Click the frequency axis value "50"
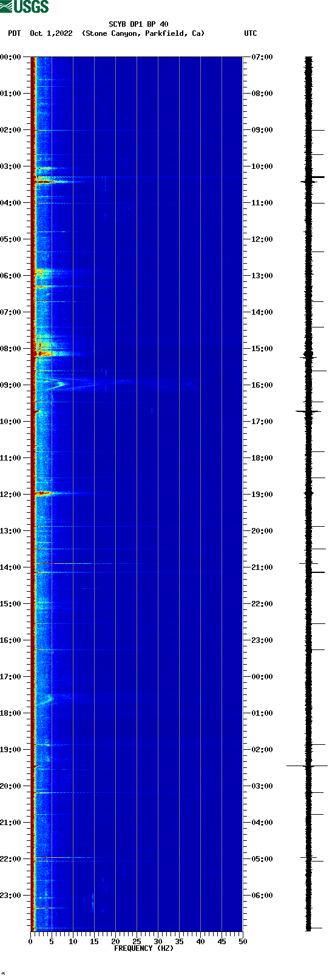 (x=243, y=941)
